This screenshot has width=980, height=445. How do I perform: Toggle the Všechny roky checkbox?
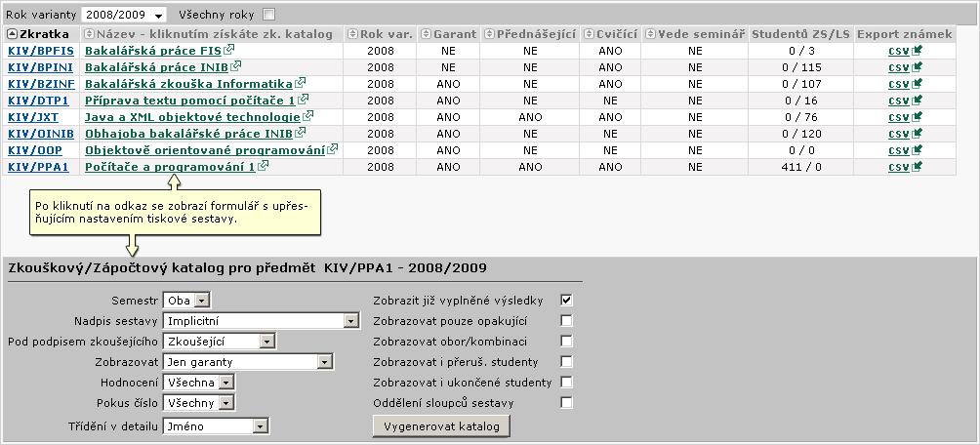point(268,15)
